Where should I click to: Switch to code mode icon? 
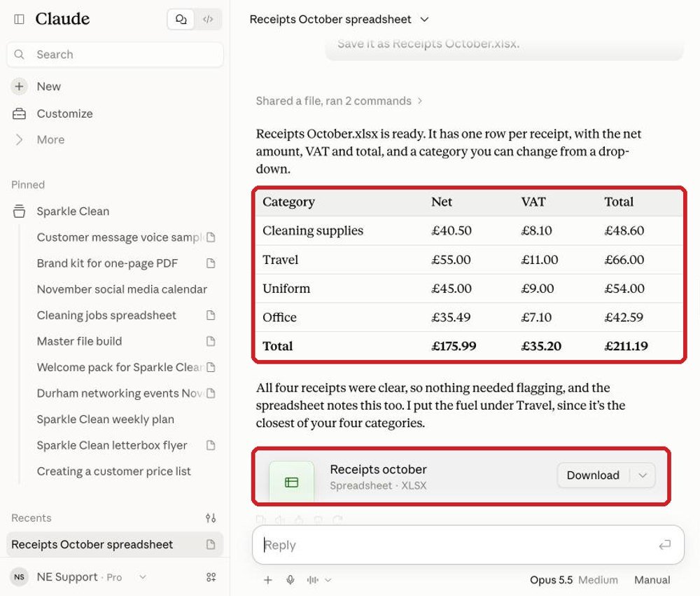pyautogui.click(x=208, y=19)
